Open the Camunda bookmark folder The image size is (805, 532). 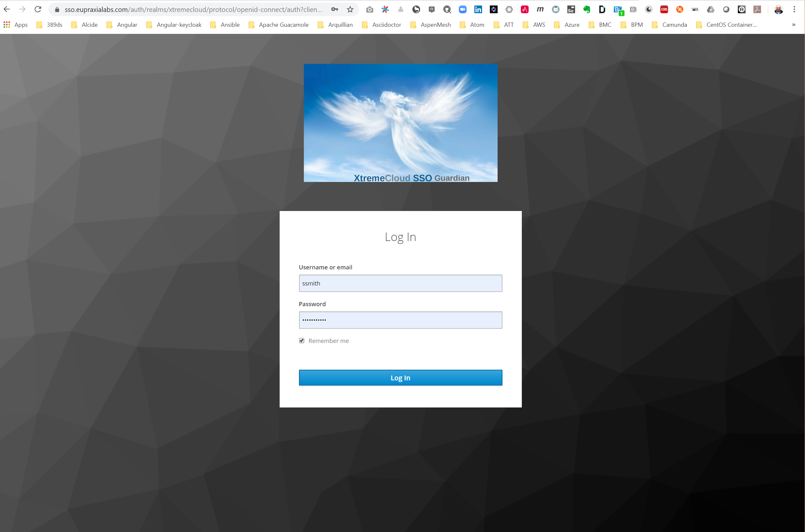669,25
